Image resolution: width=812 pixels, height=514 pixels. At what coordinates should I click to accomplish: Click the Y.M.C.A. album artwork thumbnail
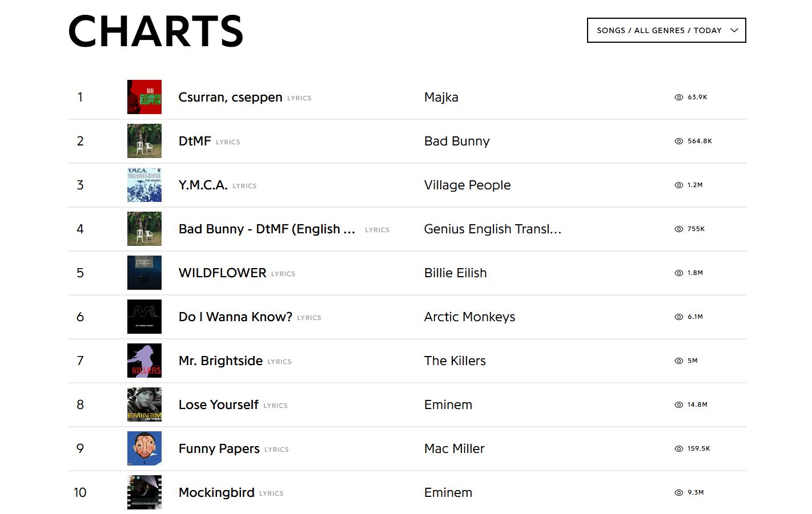pos(144,185)
